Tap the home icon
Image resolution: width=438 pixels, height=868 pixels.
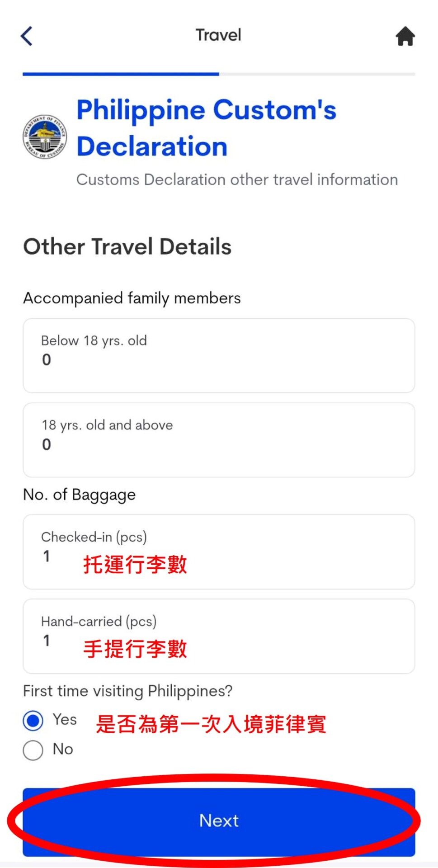(405, 36)
